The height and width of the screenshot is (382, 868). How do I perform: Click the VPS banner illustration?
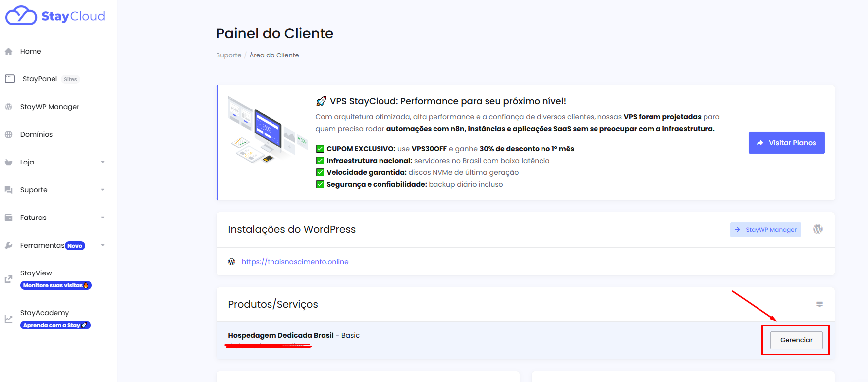point(268,129)
